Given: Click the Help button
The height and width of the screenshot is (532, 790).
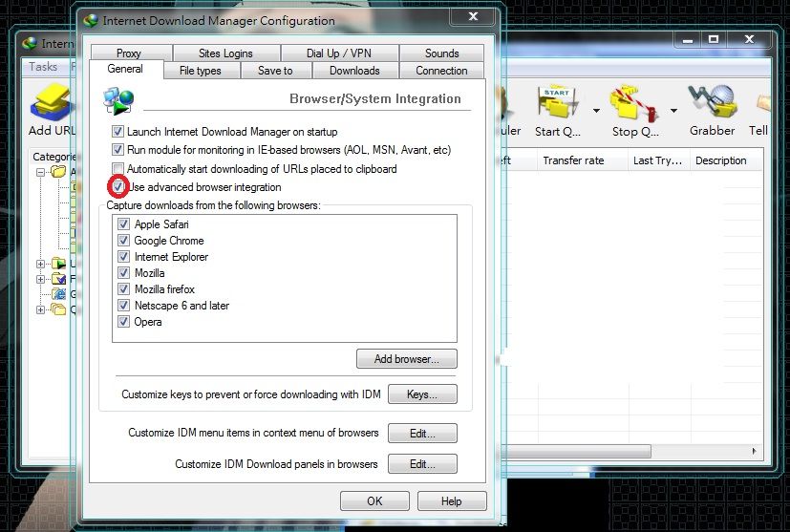Looking at the screenshot, I should [x=452, y=500].
